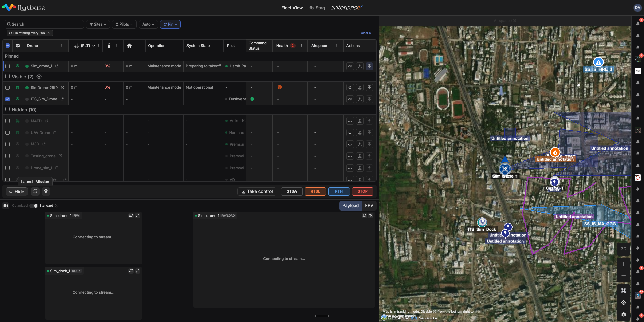This screenshot has width=644, height=322.
Task: Zoom in on the map
Action: [x=623, y=264]
